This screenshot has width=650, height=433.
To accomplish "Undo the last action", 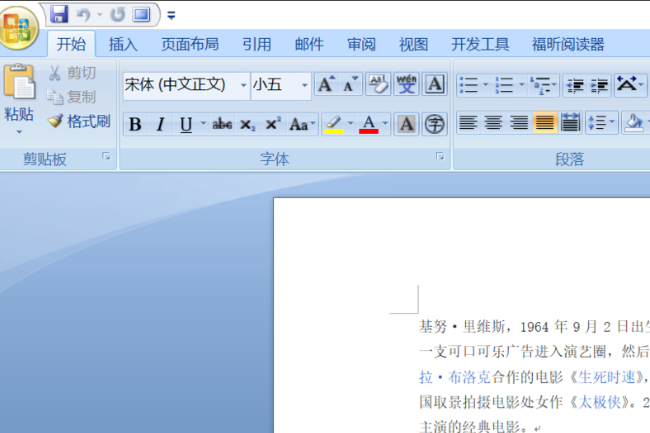I will click(x=83, y=15).
